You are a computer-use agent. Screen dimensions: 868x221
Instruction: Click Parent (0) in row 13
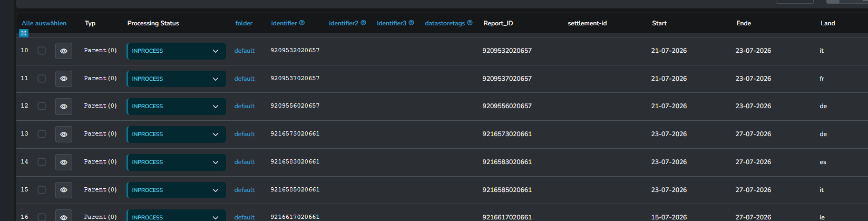coord(100,134)
